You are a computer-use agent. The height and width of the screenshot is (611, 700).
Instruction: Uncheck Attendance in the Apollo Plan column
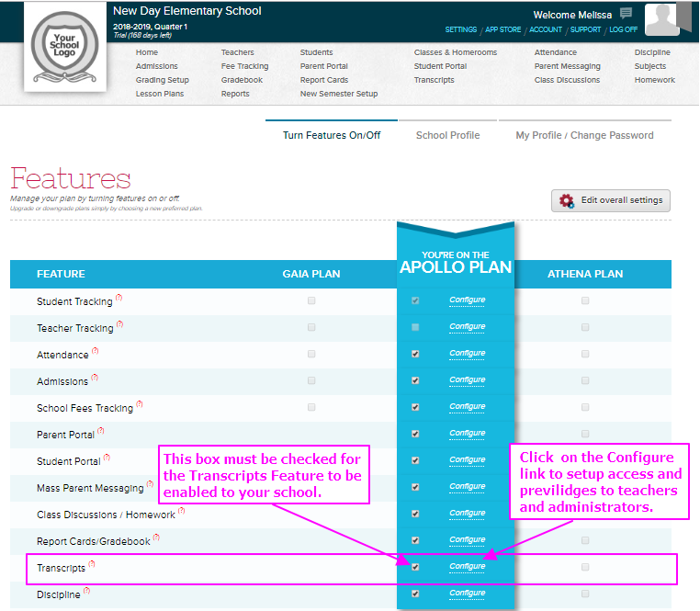click(x=415, y=354)
